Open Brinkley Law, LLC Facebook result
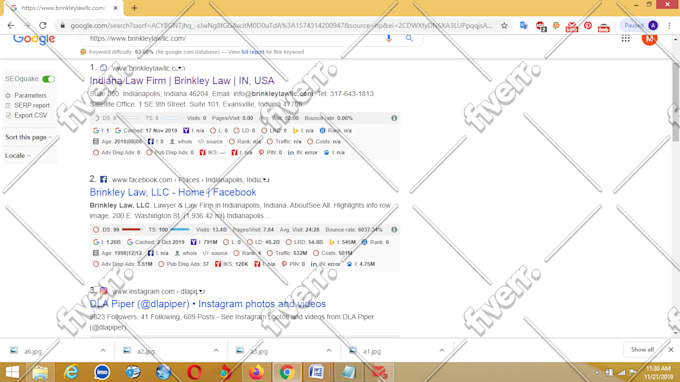The height and width of the screenshot is (382, 680). [173, 192]
